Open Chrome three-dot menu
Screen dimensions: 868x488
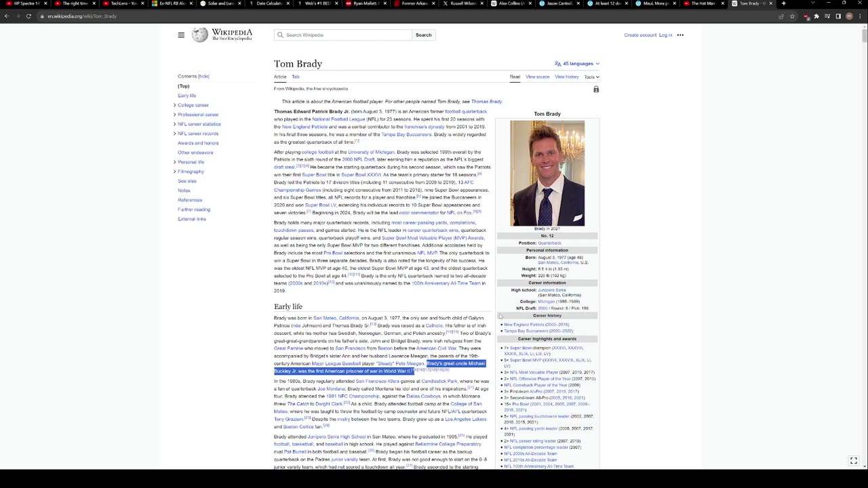point(860,16)
